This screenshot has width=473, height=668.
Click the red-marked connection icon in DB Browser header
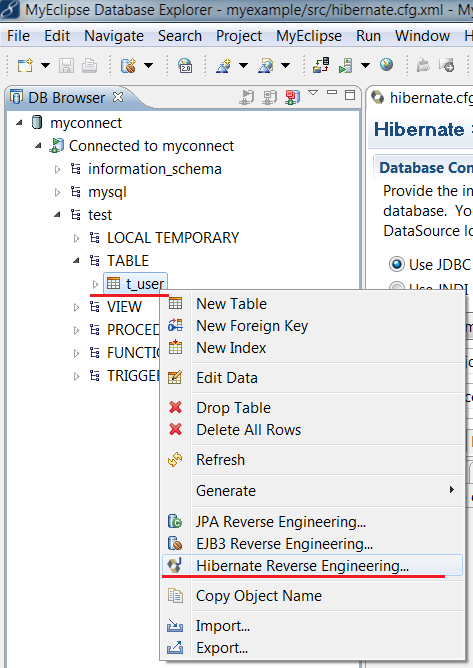(293, 97)
